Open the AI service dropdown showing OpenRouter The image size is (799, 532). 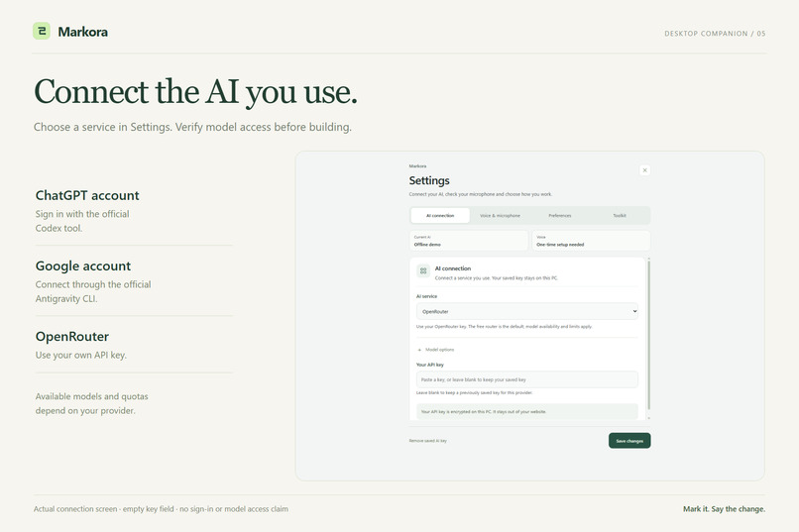(527, 311)
